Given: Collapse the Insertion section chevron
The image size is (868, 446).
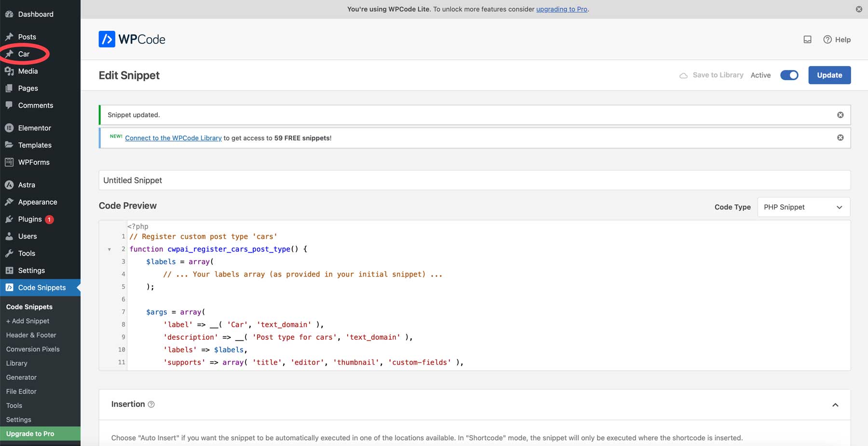Looking at the screenshot, I should (x=836, y=405).
